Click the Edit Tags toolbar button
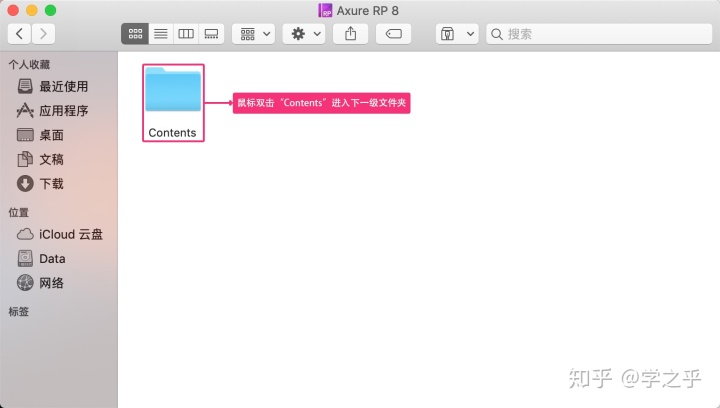The width and height of the screenshot is (720, 408). 394,34
